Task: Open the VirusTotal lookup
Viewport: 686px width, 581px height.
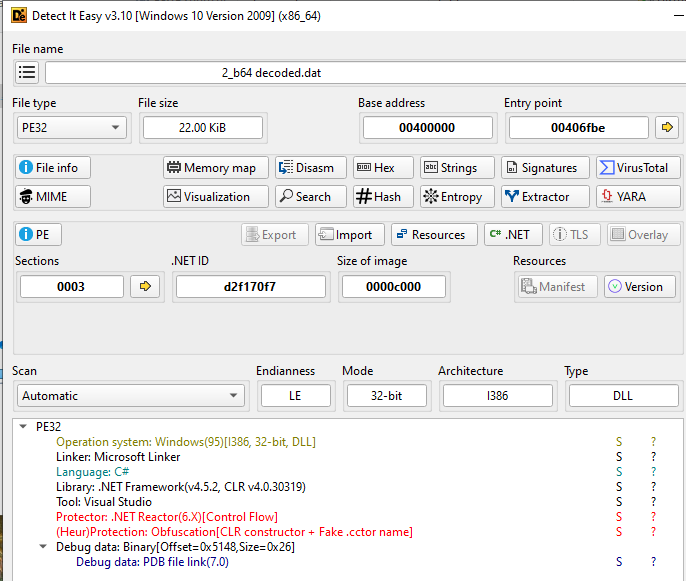Action: point(638,168)
